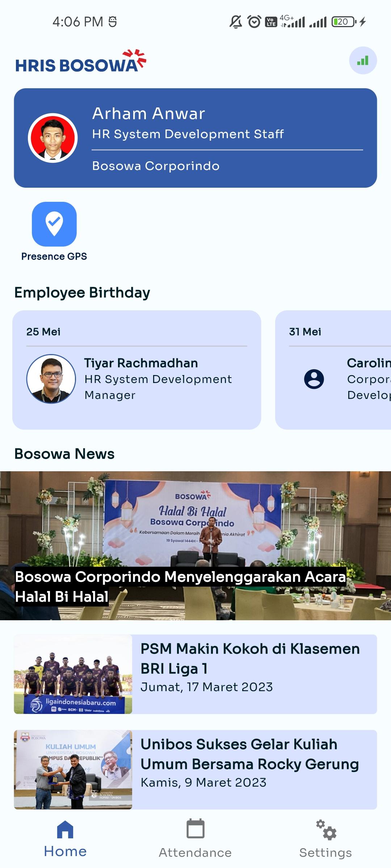
Task: Open the statistics bar chart icon
Action: (x=363, y=60)
